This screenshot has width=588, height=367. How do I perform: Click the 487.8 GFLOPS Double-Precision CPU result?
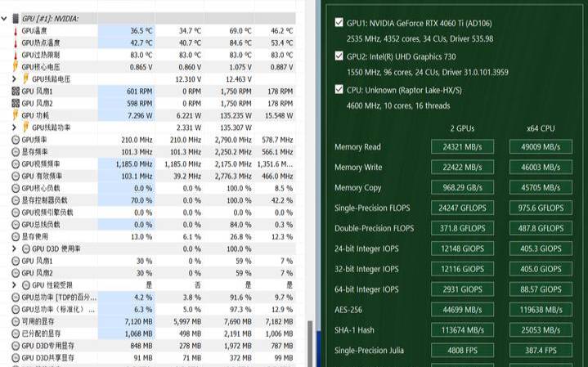541,228
